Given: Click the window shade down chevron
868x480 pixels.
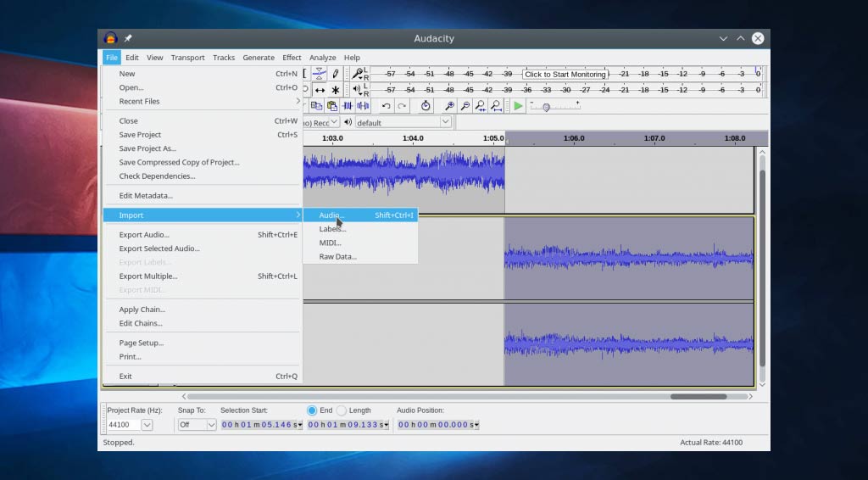Looking at the screenshot, I should [723, 38].
